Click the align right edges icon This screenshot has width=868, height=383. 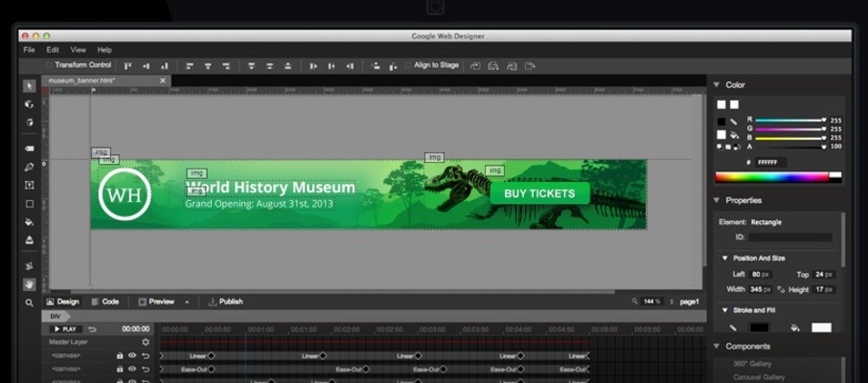(x=226, y=66)
